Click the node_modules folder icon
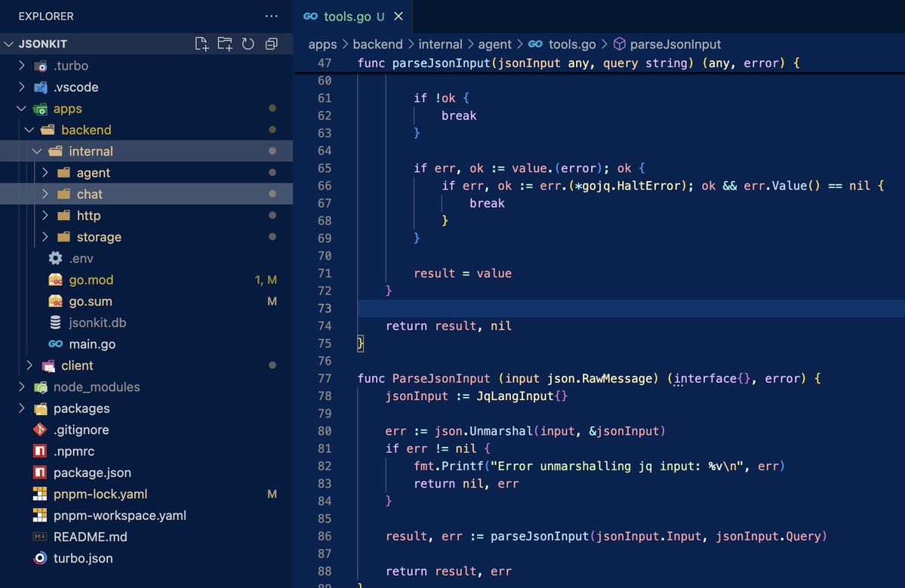Viewport: 905px width, 588px height. tap(41, 387)
